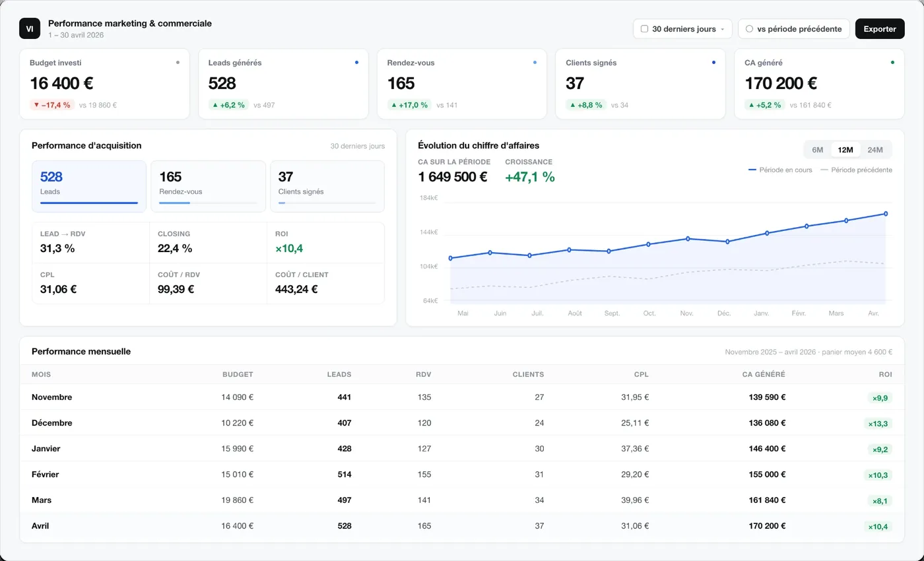Viewport: 924px width, 561px height.
Task: Select the Mars table row
Action: [x=462, y=500]
